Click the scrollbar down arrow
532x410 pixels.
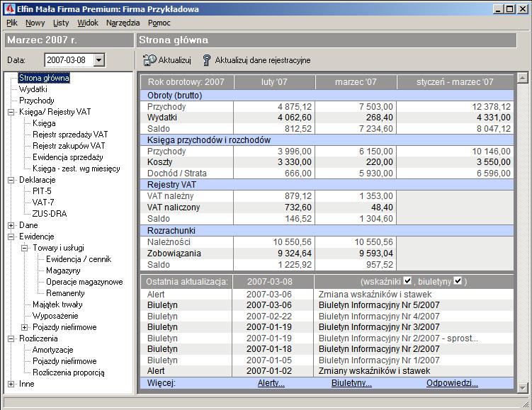pyautogui.click(x=523, y=387)
